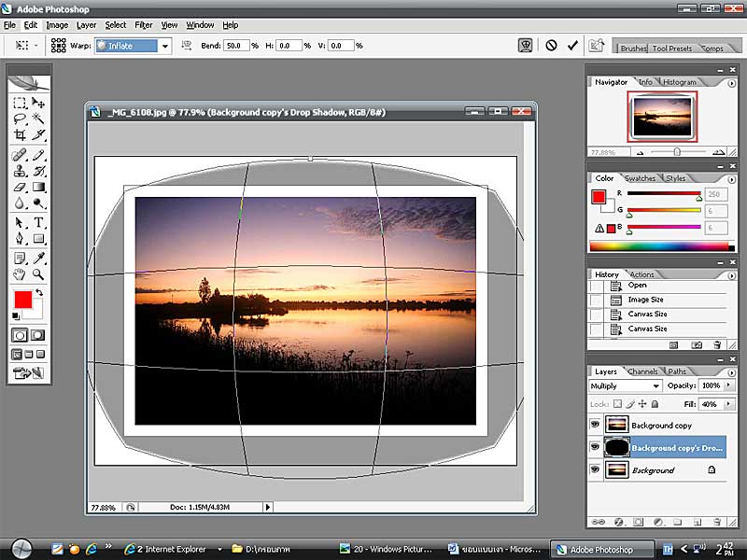Select the Path Selection tool
The image size is (747, 560).
[x=20, y=222]
